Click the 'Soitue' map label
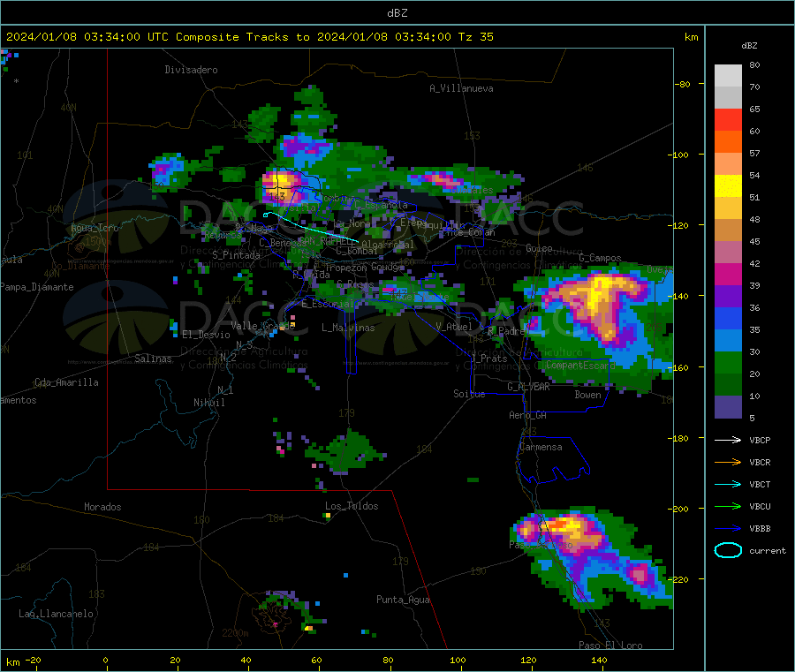The height and width of the screenshot is (672, 795). (469, 394)
